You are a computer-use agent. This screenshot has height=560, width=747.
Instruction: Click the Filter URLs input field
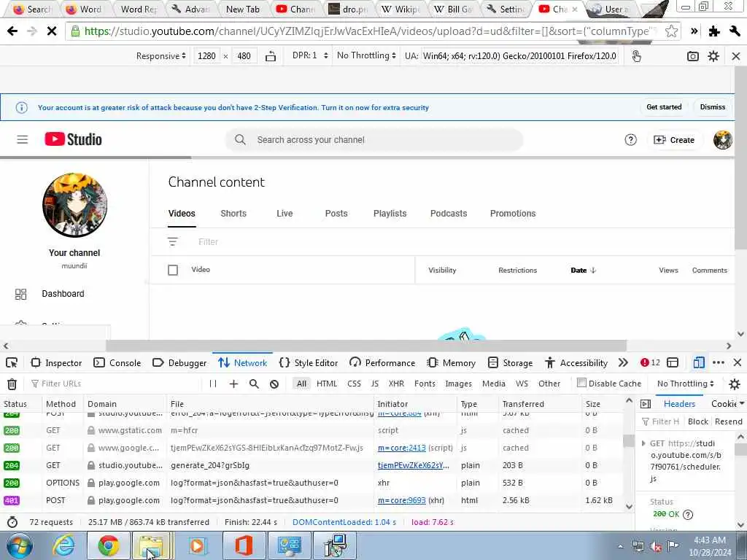coord(115,384)
